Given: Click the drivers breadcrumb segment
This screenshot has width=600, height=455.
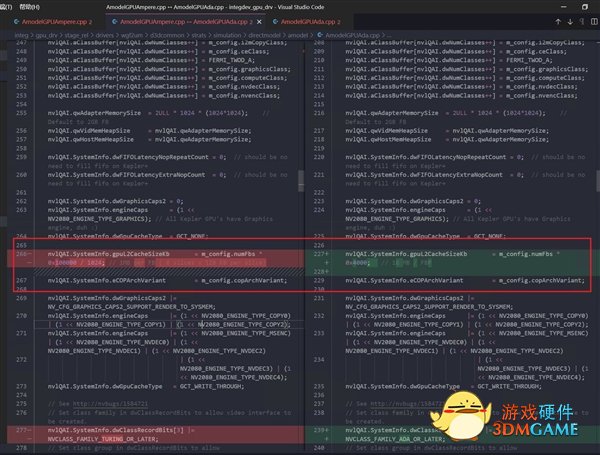Looking at the screenshot, I should 104,35.
